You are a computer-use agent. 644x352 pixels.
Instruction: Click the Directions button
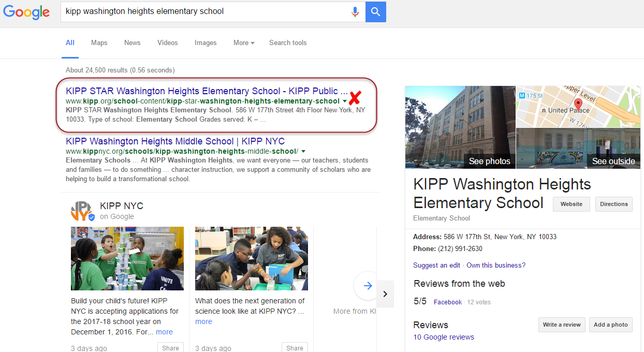point(614,204)
